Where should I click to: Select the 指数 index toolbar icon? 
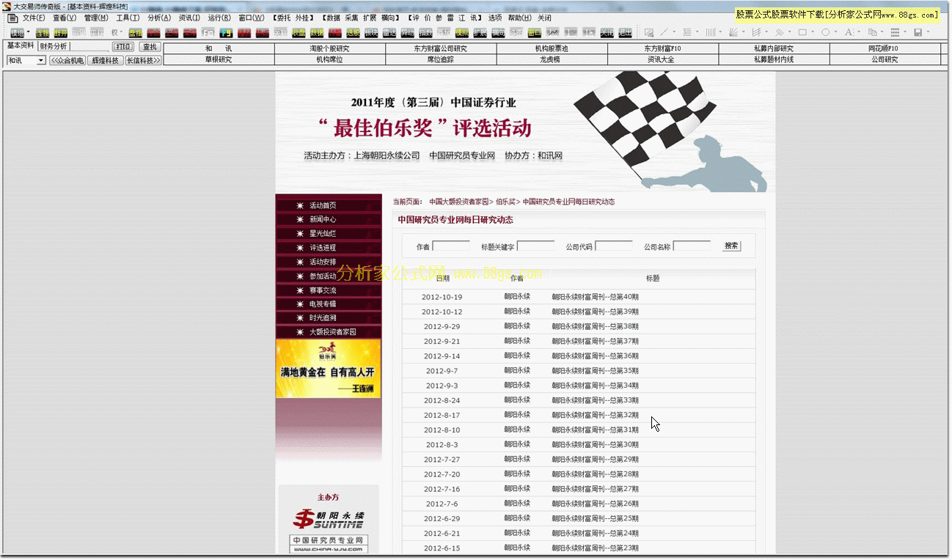[425, 32]
